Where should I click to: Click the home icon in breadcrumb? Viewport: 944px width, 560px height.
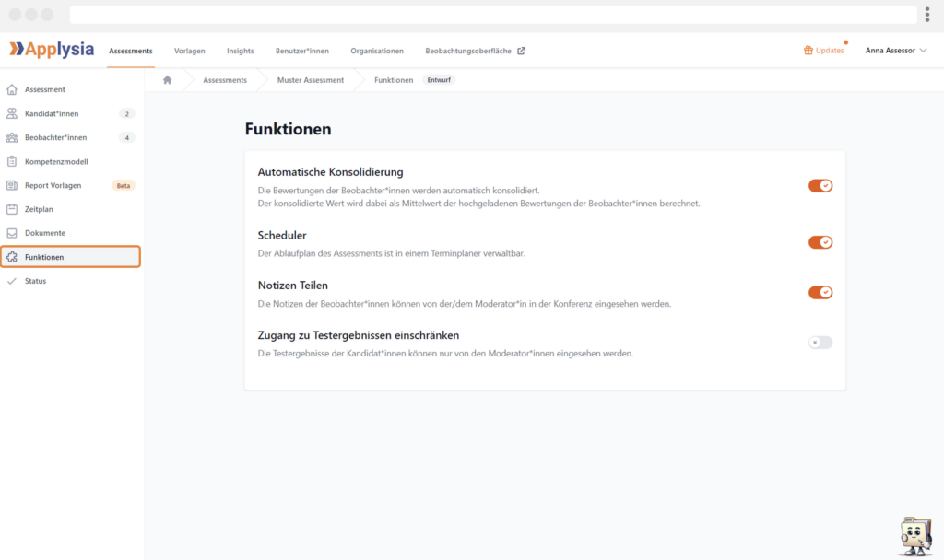pos(167,80)
